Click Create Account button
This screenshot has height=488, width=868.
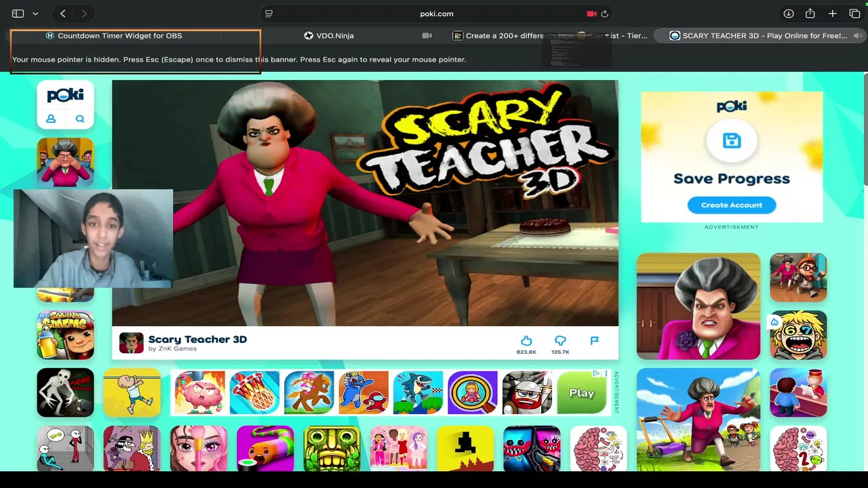point(732,205)
